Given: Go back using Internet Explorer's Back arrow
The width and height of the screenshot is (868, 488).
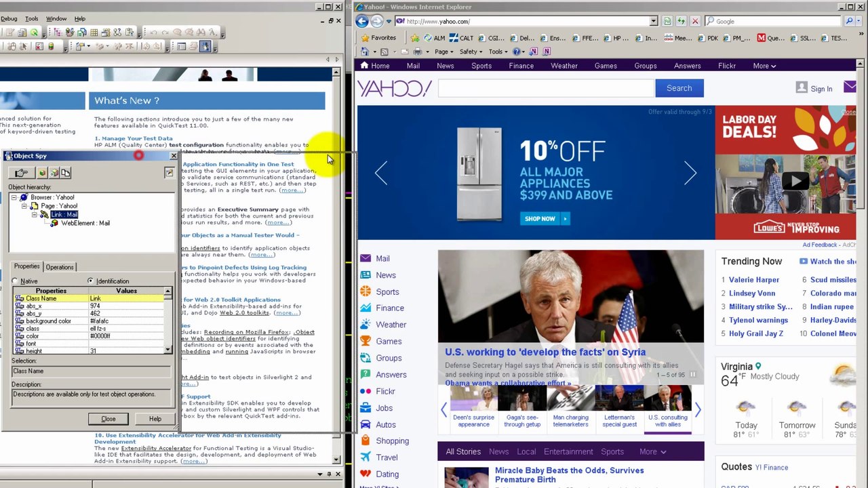Looking at the screenshot, I should pos(361,21).
